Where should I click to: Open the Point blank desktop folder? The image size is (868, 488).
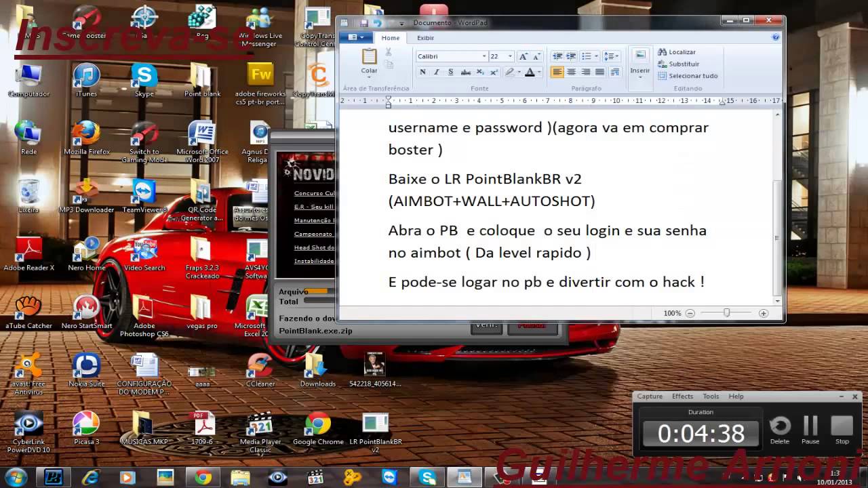coord(202,81)
